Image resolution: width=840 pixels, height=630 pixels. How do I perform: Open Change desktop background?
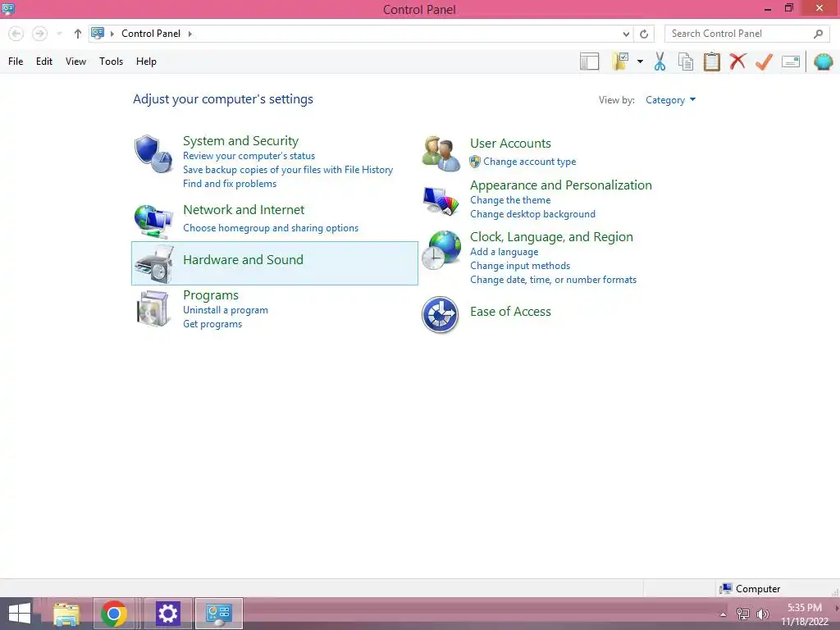(x=532, y=214)
